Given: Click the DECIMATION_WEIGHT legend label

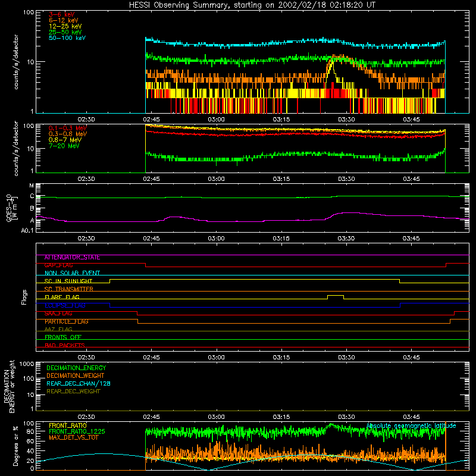Looking at the screenshot, I should pos(76,375).
